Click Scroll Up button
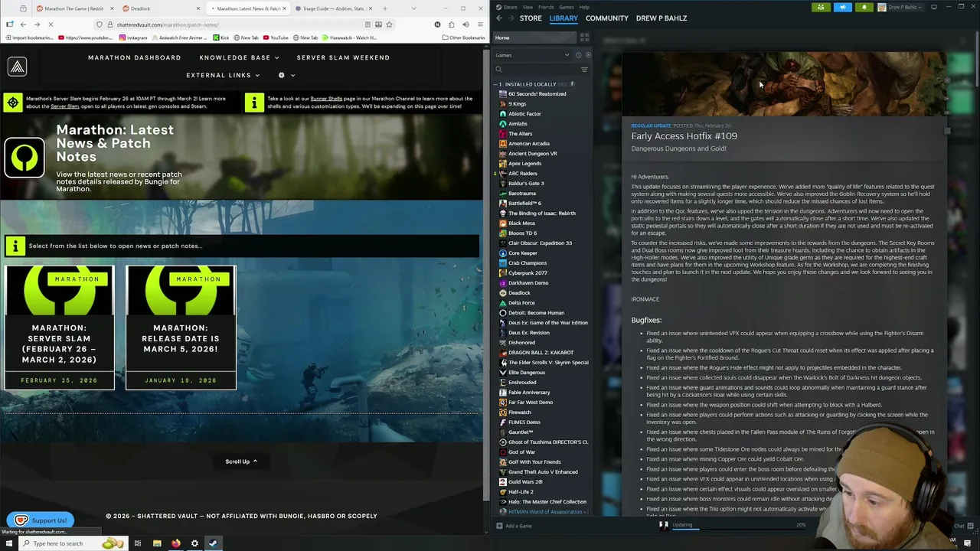980x551 pixels. click(241, 461)
